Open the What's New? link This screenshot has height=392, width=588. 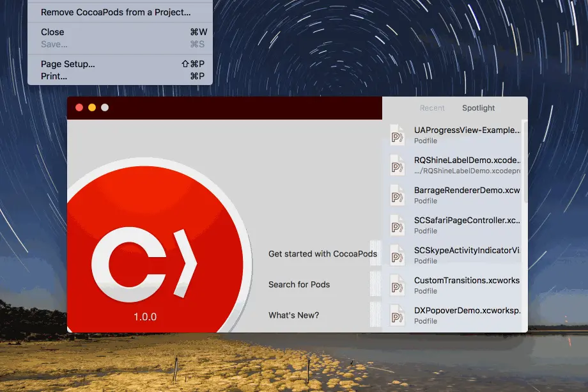(x=293, y=315)
